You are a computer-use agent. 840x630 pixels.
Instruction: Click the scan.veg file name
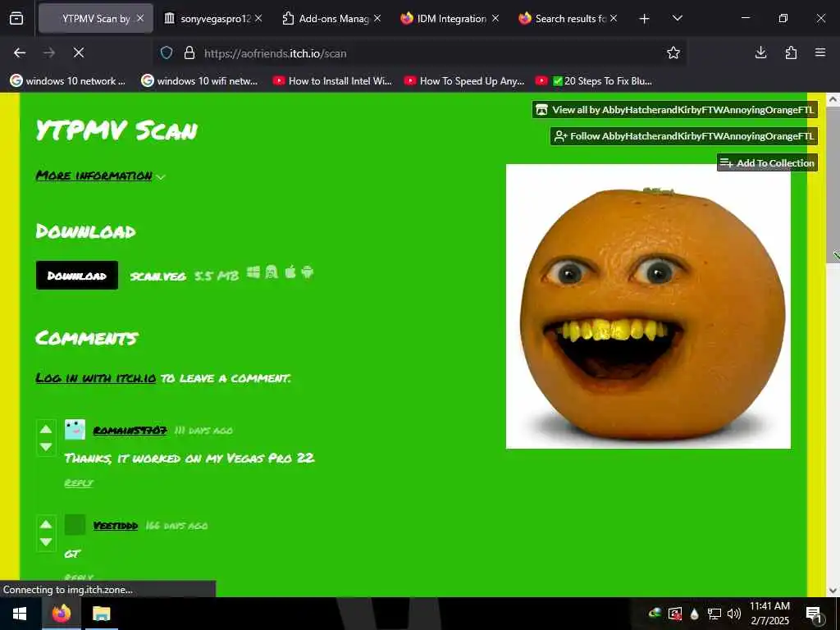(158, 276)
